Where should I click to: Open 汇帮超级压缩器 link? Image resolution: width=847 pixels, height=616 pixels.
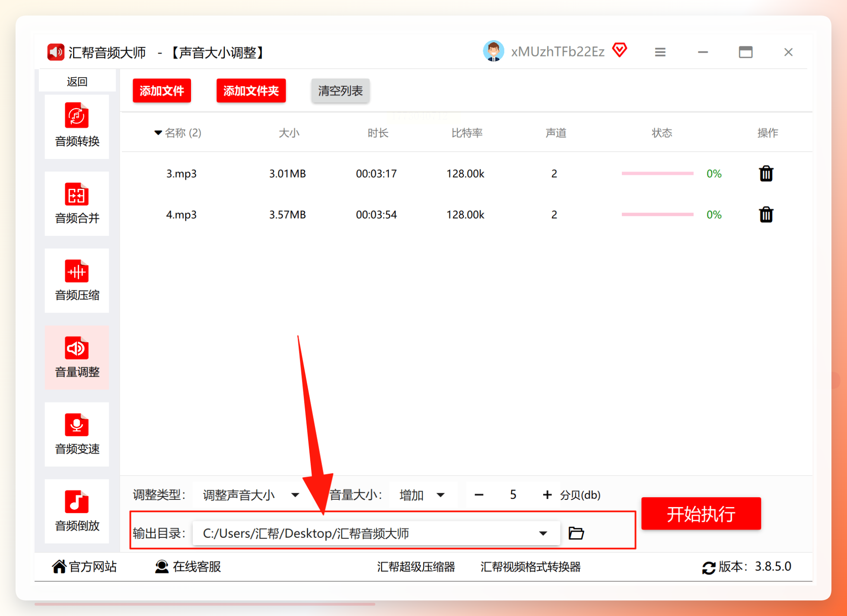tap(416, 566)
